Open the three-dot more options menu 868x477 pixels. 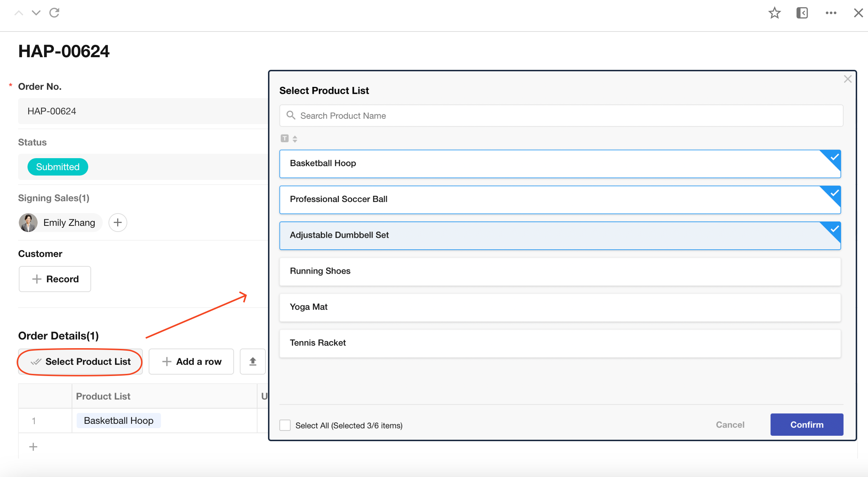pyautogui.click(x=831, y=13)
